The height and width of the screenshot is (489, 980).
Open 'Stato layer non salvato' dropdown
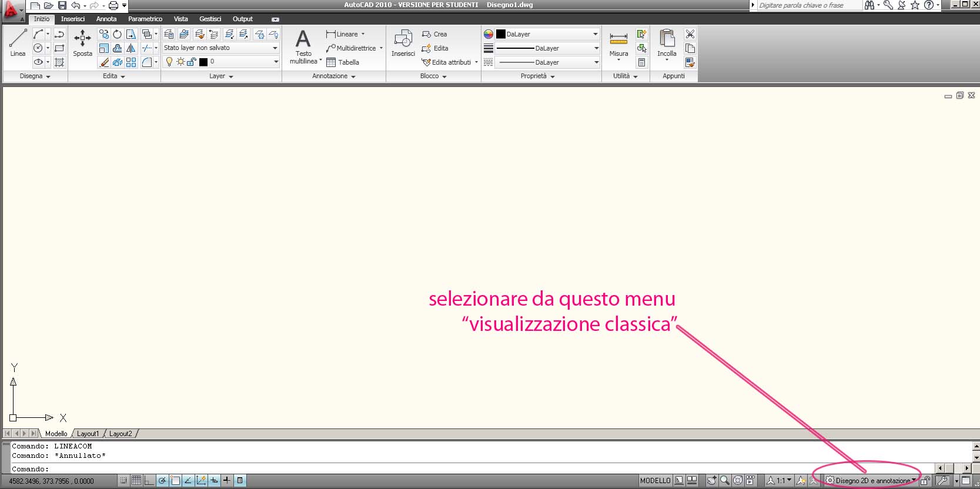point(220,48)
